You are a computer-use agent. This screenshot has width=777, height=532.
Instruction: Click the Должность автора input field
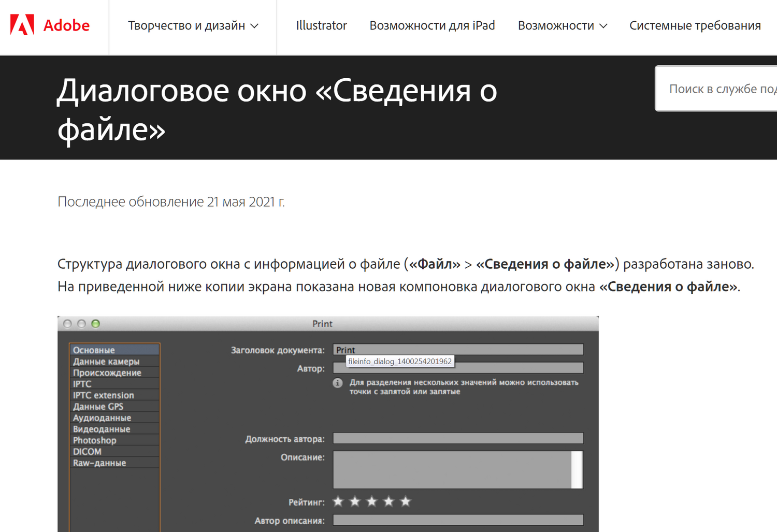[458, 438]
